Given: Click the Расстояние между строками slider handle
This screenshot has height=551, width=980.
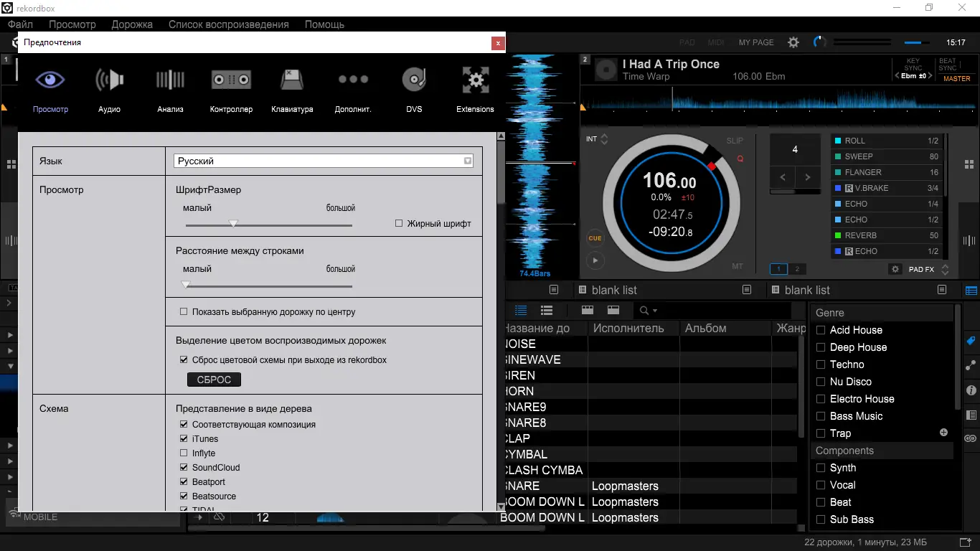Looking at the screenshot, I should point(186,285).
